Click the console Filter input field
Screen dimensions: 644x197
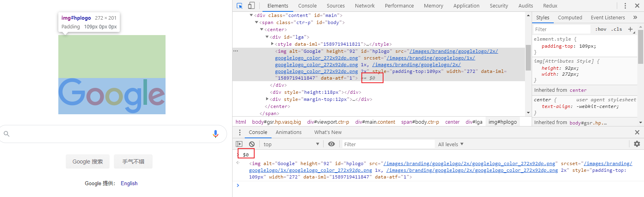388,144
